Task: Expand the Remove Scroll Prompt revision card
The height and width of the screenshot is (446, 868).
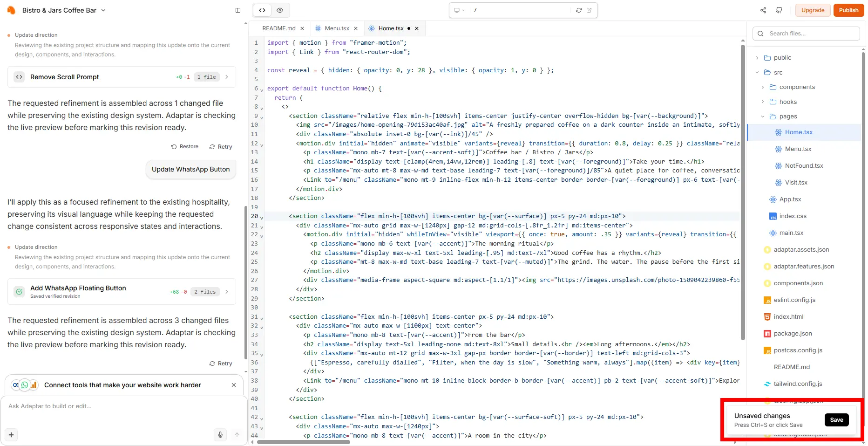Action: click(x=122, y=77)
